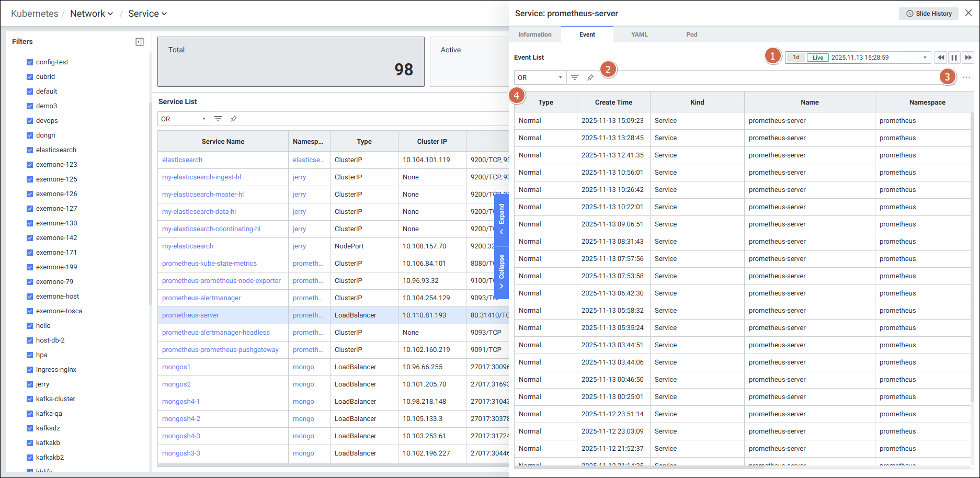Click pin icon in Service List toolbar

click(234, 119)
